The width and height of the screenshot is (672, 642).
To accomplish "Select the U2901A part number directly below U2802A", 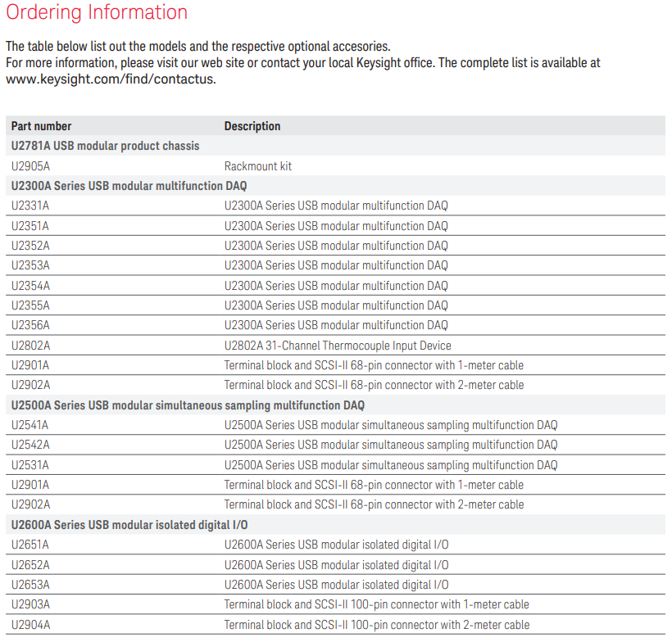I will (30, 365).
